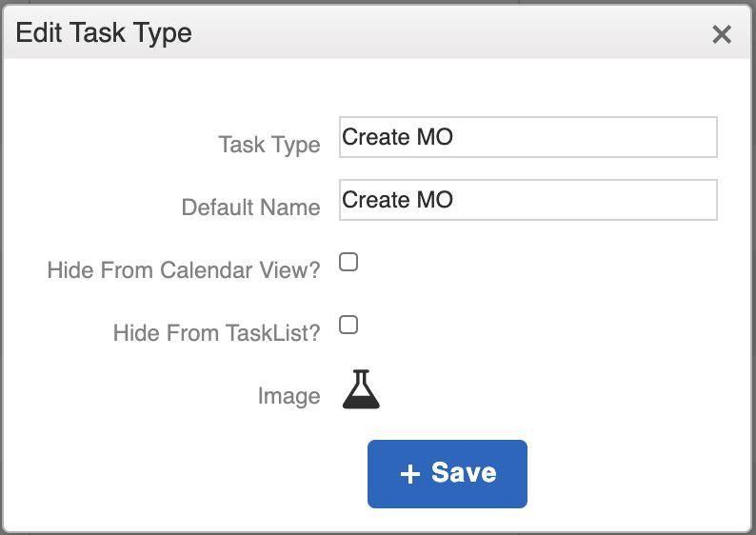Click the "Task Type" field label
The width and height of the screenshot is (756, 535).
(269, 145)
